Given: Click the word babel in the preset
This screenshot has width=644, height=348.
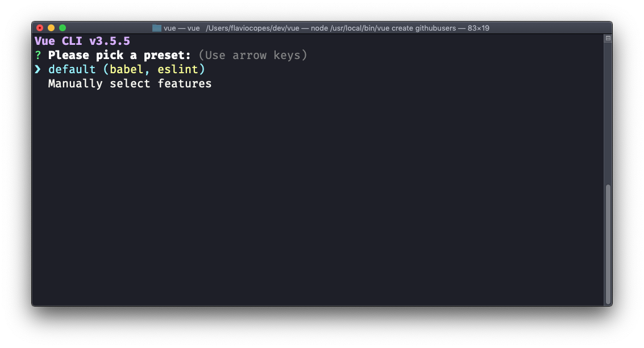Looking at the screenshot, I should 127,69.
